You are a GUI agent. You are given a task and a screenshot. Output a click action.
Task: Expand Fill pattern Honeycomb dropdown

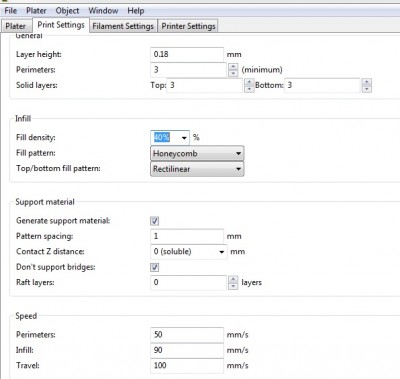point(197,154)
